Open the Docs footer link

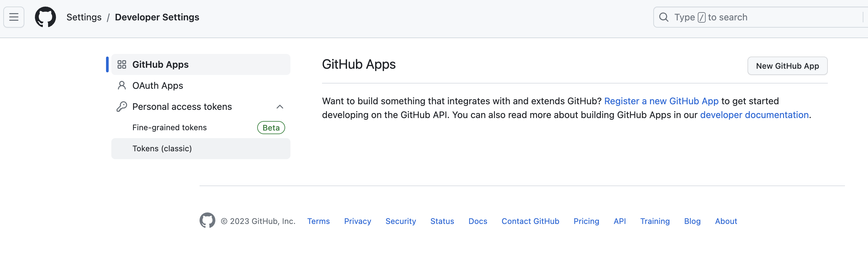478,221
